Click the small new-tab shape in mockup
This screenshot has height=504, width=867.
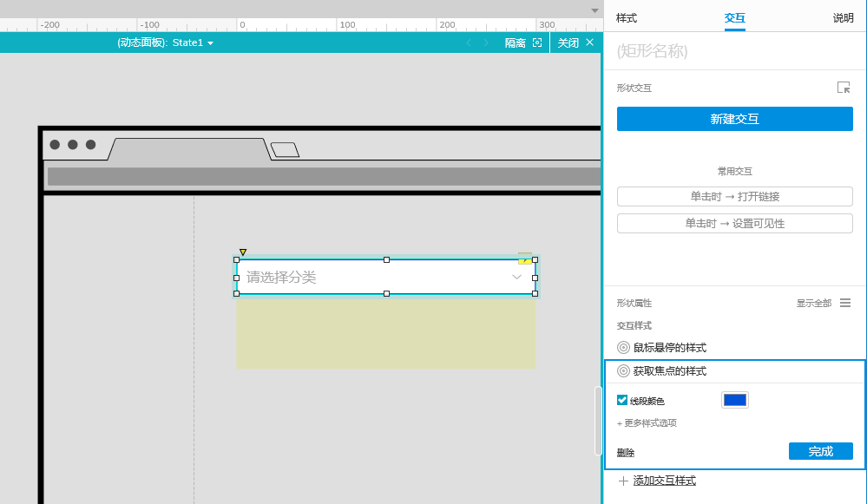[x=285, y=150]
